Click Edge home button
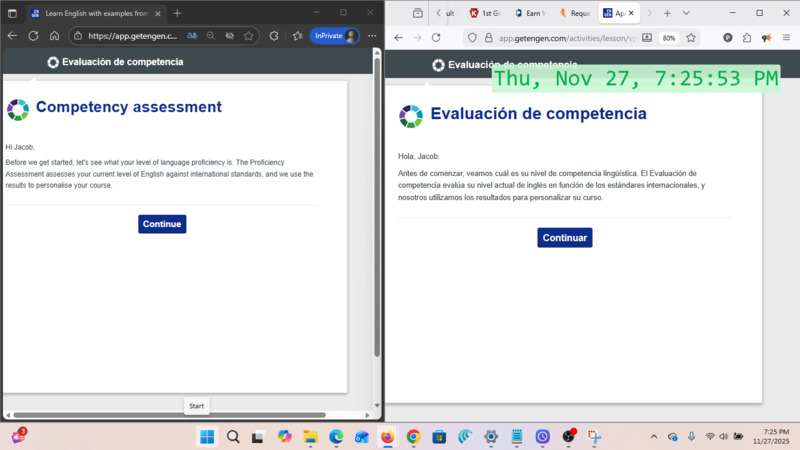The height and width of the screenshot is (450, 800). point(54,35)
